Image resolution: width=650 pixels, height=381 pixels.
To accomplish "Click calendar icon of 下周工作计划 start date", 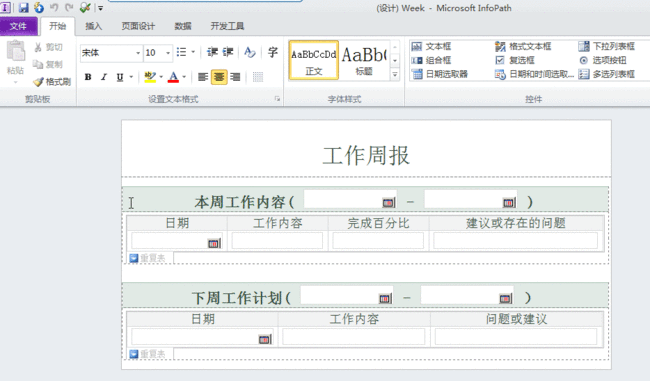I will (385, 298).
